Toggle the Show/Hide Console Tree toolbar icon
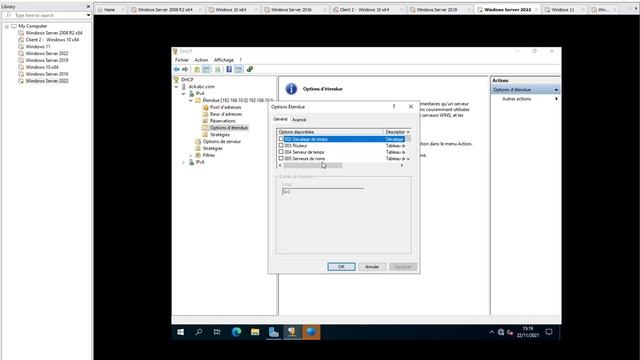This screenshot has height=360, width=640. click(207, 69)
